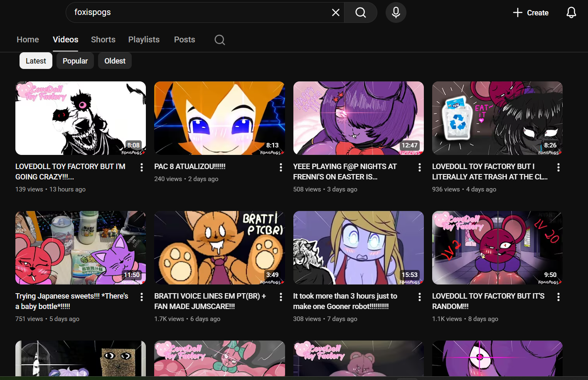The height and width of the screenshot is (380, 588).
Task: Open the LV 20 mouse thumbnail
Action: coord(497,248)
